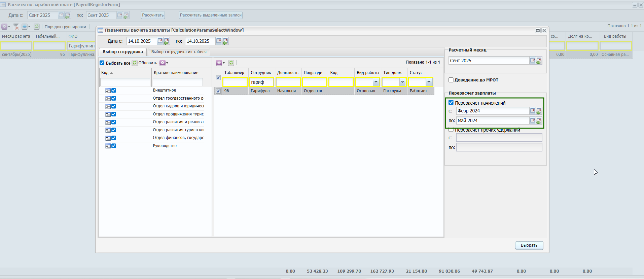Click the 'Сотрудник' filter field containing 'гариф'
Viewport: 644px width, 279px height.
[261, 82]
